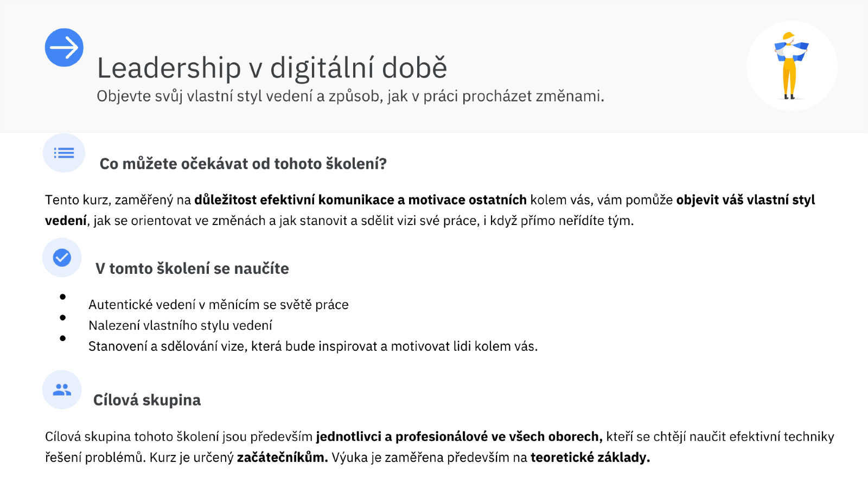Click the bold word začátečníkům
Image resolution: width=868 pixels, height=488 pixels.
283,457
